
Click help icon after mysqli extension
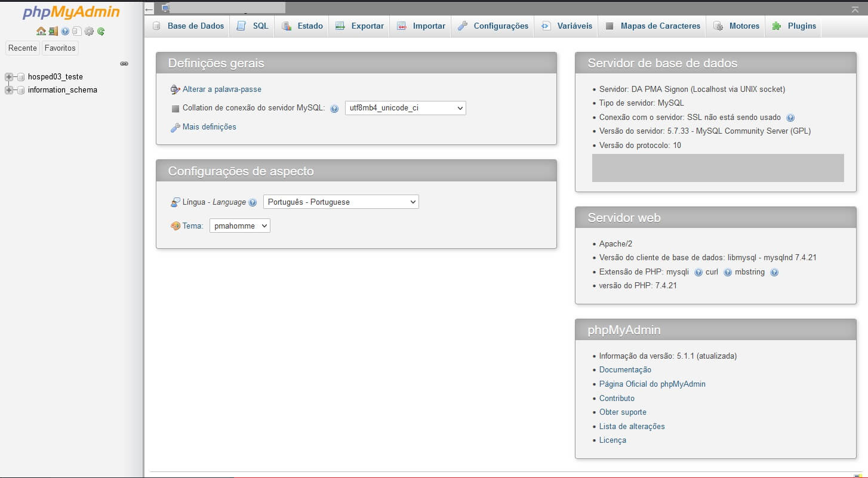[698, 272]
